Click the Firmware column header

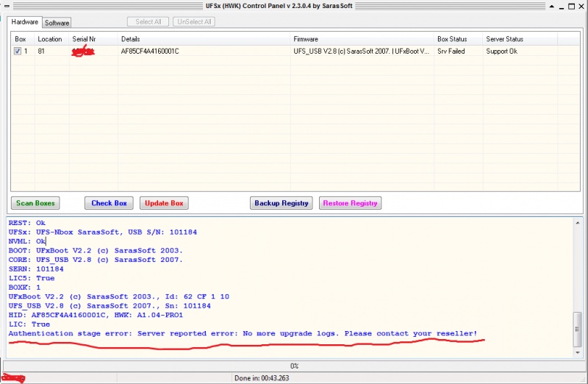(x=306, y=39)
